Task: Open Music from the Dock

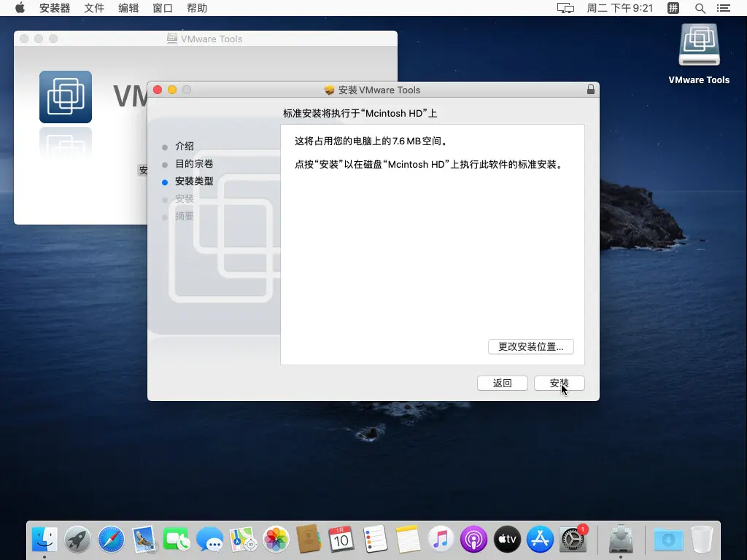Action: pos(441,540)
